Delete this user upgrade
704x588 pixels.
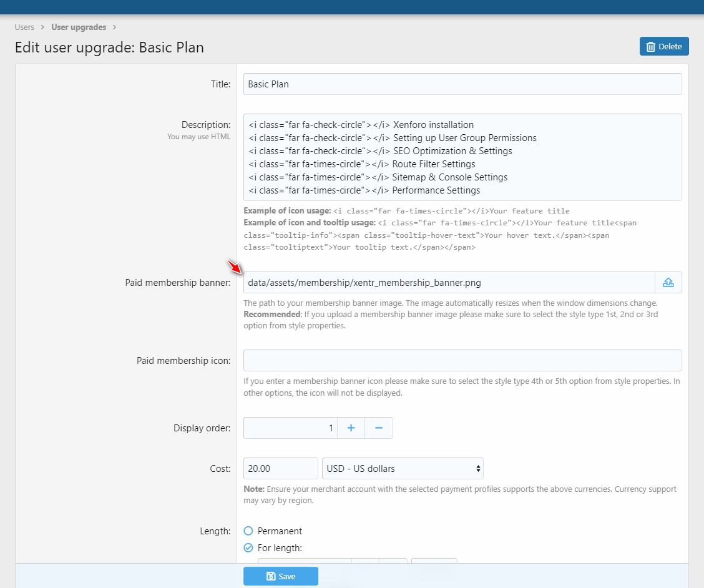click(x=664, y=46)
